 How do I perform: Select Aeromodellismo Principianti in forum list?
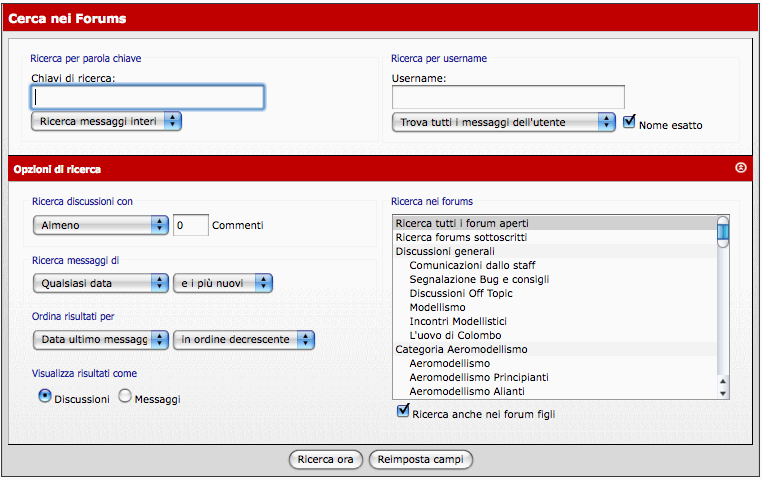(478, 377)
